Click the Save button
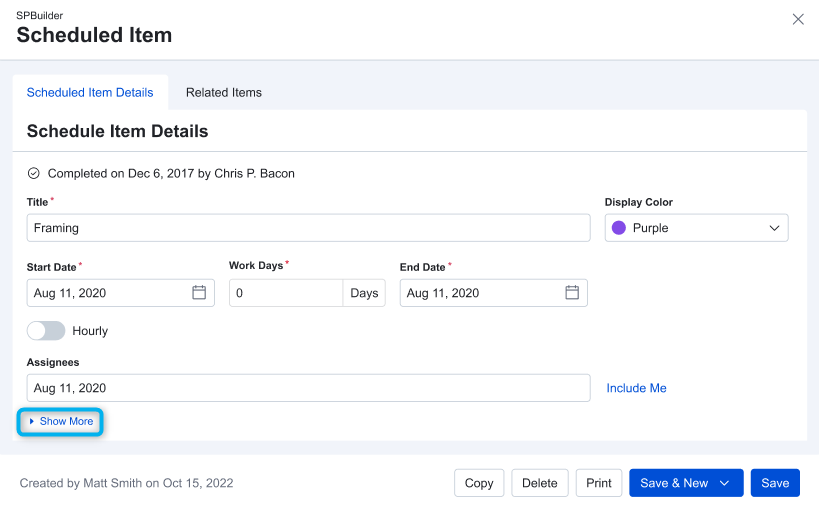819x508 pixels. pos(775,483)
